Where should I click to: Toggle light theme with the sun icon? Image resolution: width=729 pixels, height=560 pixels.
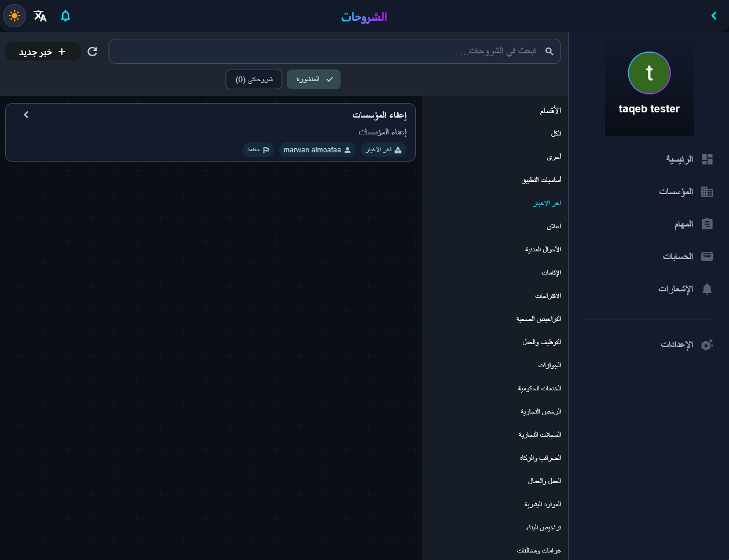(14, 16)
